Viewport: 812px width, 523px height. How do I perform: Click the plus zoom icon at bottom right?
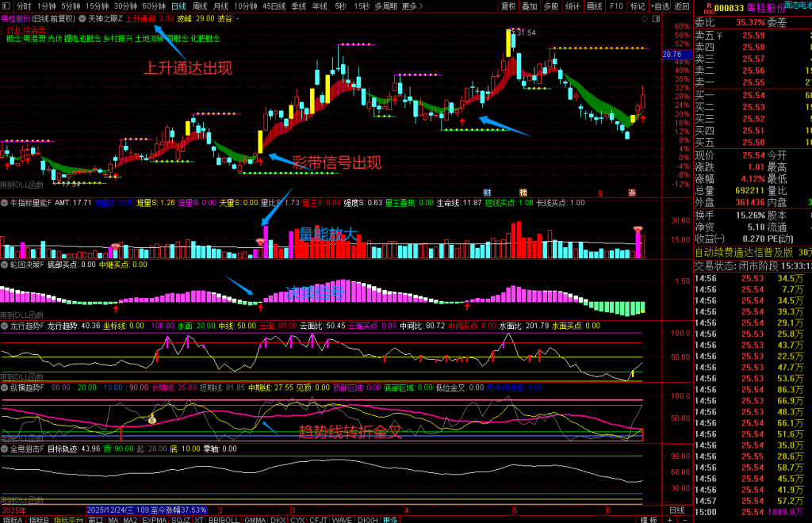669,519
